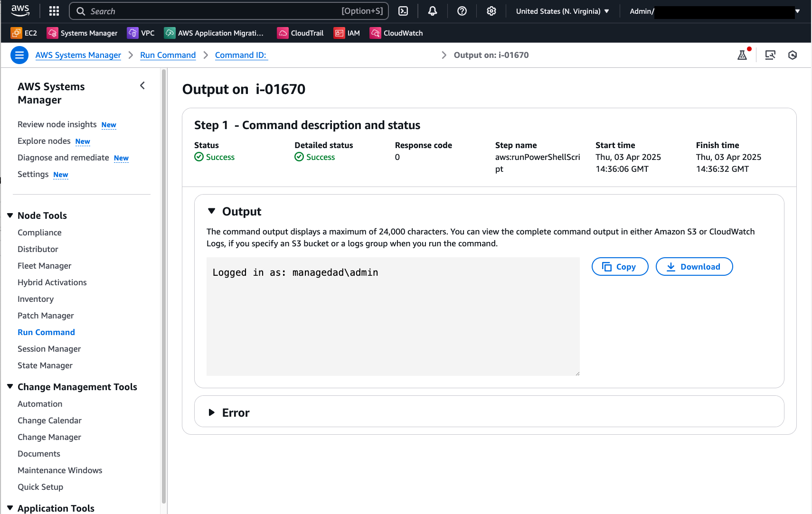Open the notifications bell

433,11
